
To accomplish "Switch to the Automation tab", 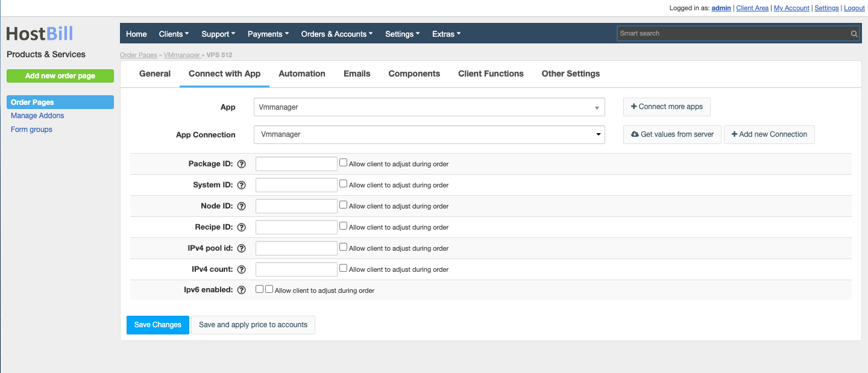I will click(x=301, y=74).
